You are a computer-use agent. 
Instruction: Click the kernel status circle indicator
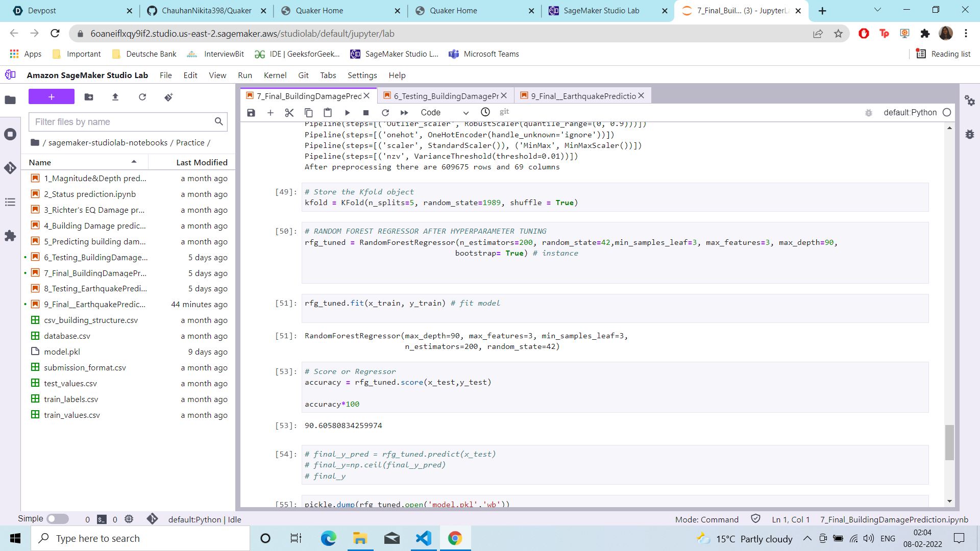coord(947,113)
